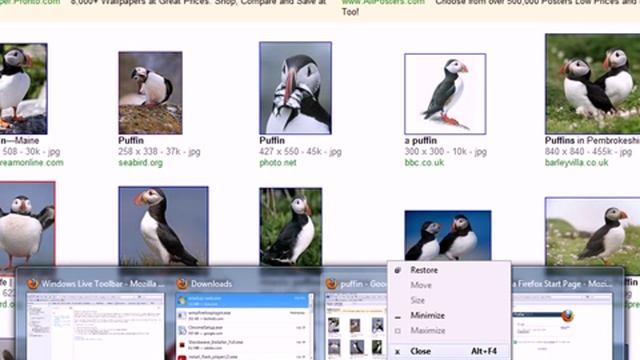Click the 'Puffin' title above seabird.org

131,140
